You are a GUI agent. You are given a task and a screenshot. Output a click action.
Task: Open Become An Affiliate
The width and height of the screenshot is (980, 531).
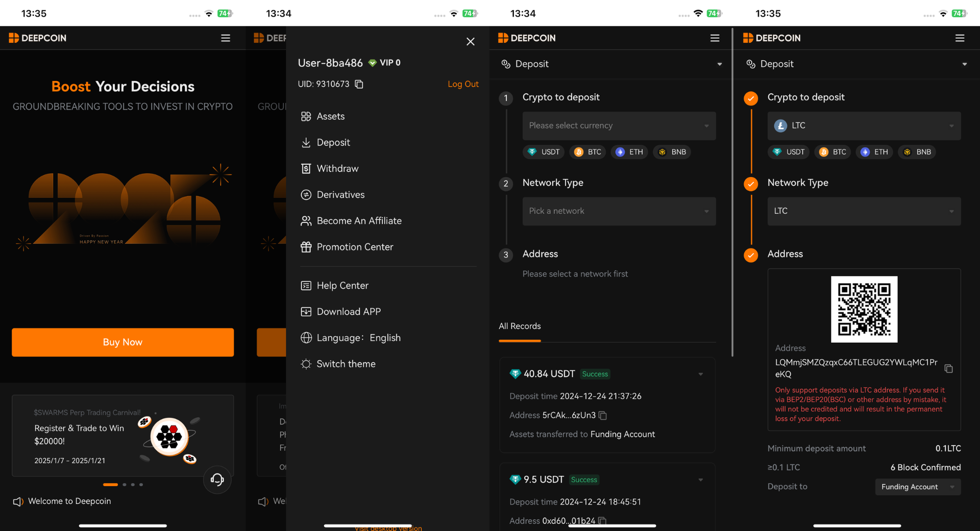[x=351, y=221]
